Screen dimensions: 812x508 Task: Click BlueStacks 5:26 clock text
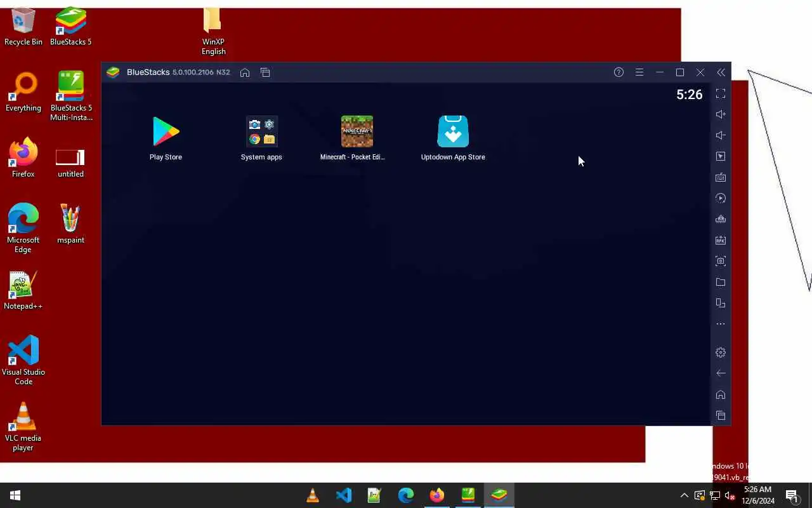689,95
